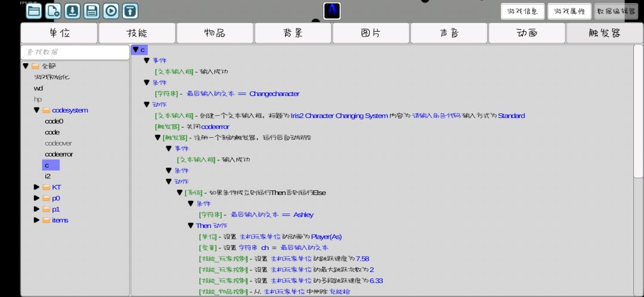Expand the p0 folder

point(36,199)
